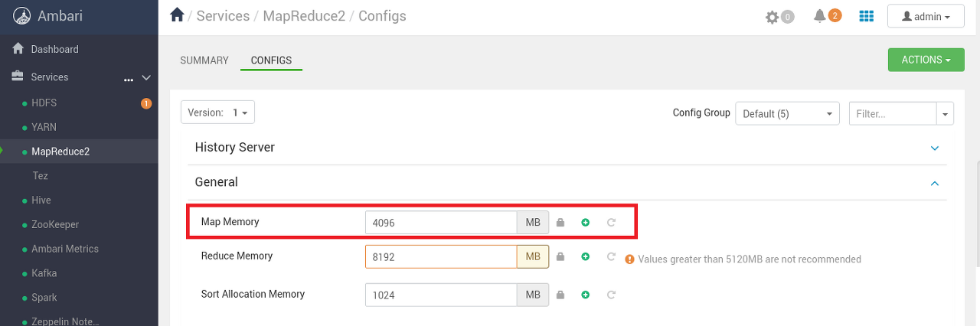This screenshot has width=980, height=326.
Task: Open Zeppelin Notebook in sidebar
Action: (x=65, y=321)
